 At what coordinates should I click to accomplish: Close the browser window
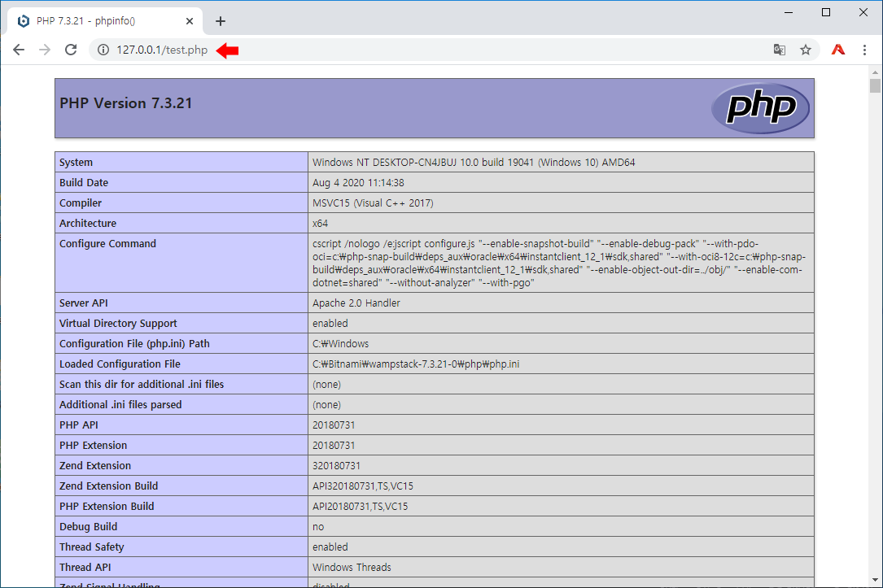(863, 12)
